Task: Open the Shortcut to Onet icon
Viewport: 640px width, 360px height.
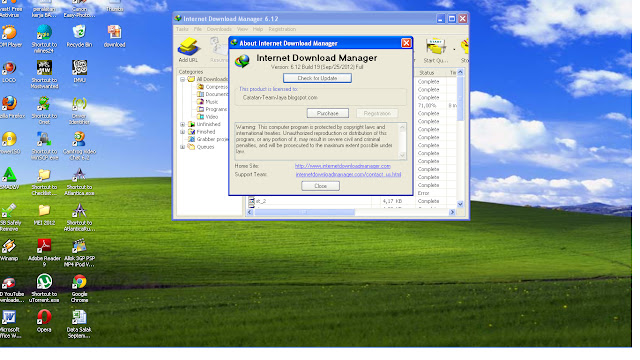Action: [x=44, y=103]
